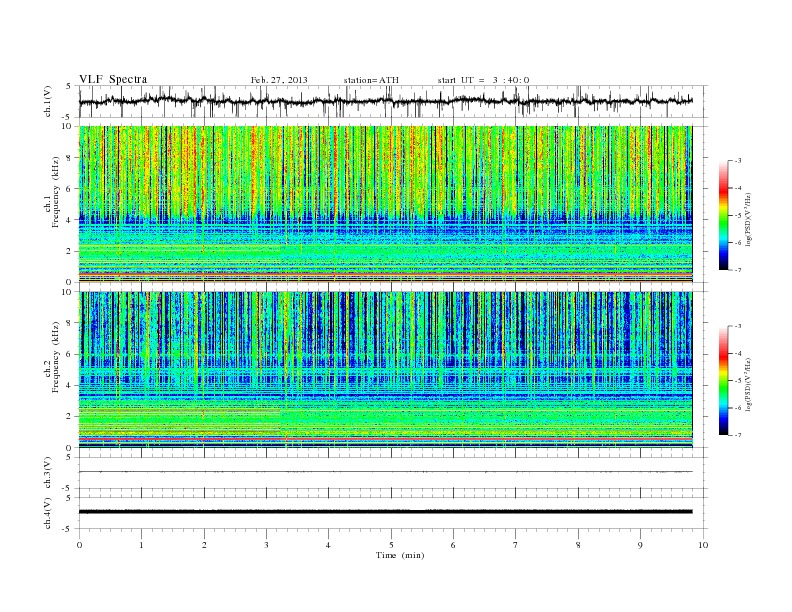Click time axis tick label "0"
The image size is (792, 612).
[79, 545]
